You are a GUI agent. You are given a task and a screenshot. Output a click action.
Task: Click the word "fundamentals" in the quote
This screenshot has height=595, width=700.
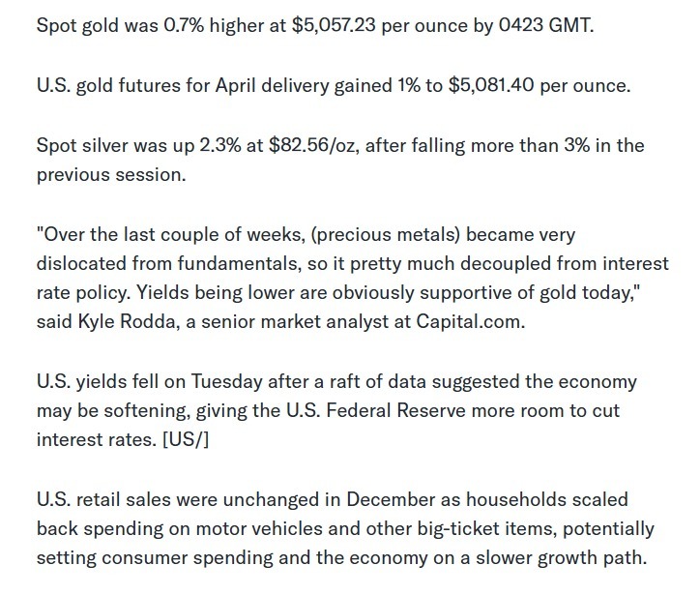pos(238,263)
